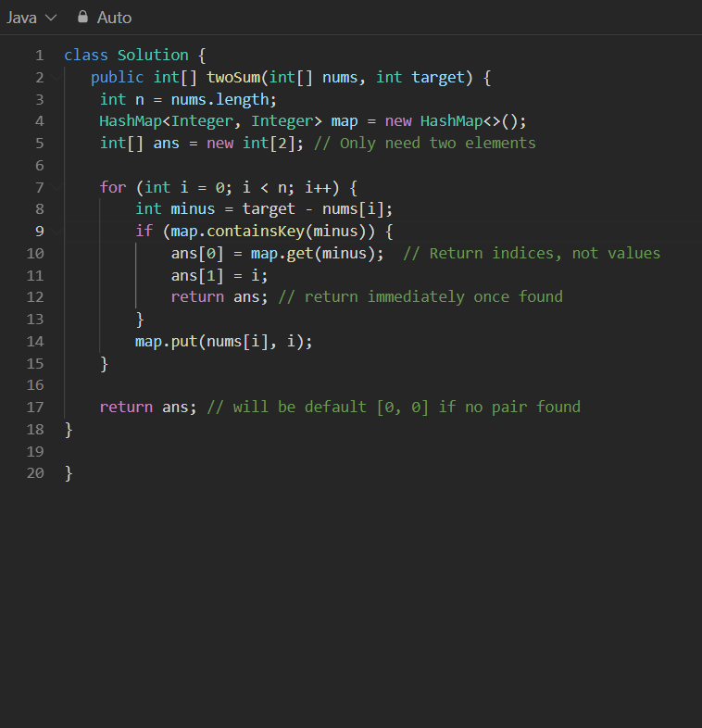The width and height of the screenshot is (702, 728).
Task: Click the "for (int i = 0" loop header
Action: (229, 187)
